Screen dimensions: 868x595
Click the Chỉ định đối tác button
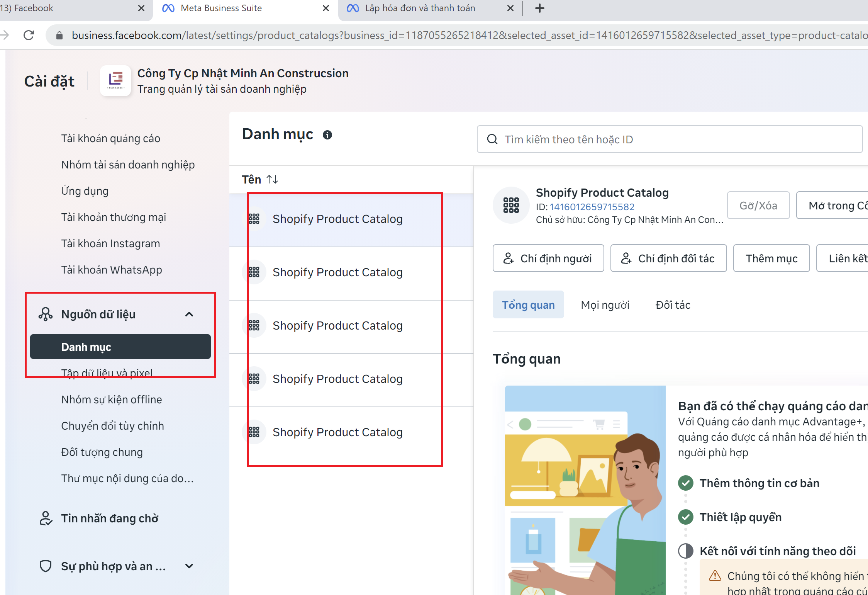click(668, 258)
